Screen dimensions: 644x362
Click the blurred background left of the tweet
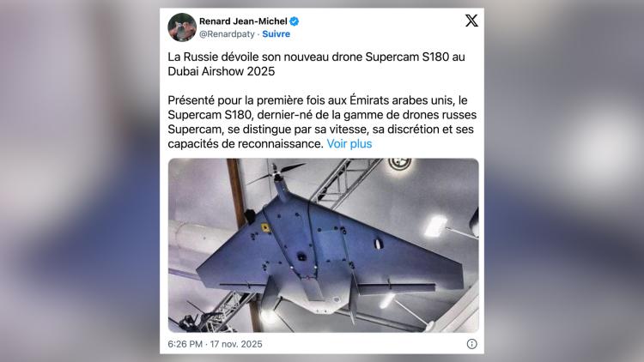[80, 181]
